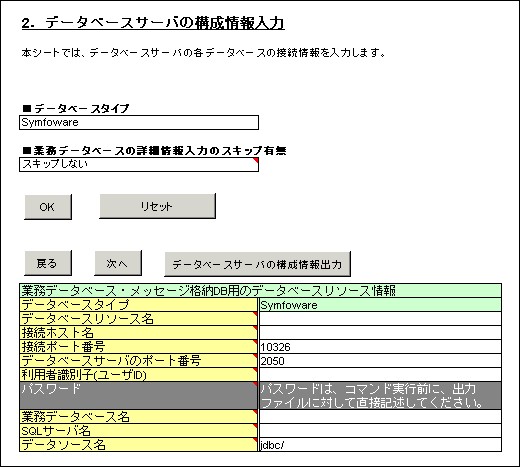
Task: Select the 接続ポート番号 cell containing 10326
Action: point(380,347)
